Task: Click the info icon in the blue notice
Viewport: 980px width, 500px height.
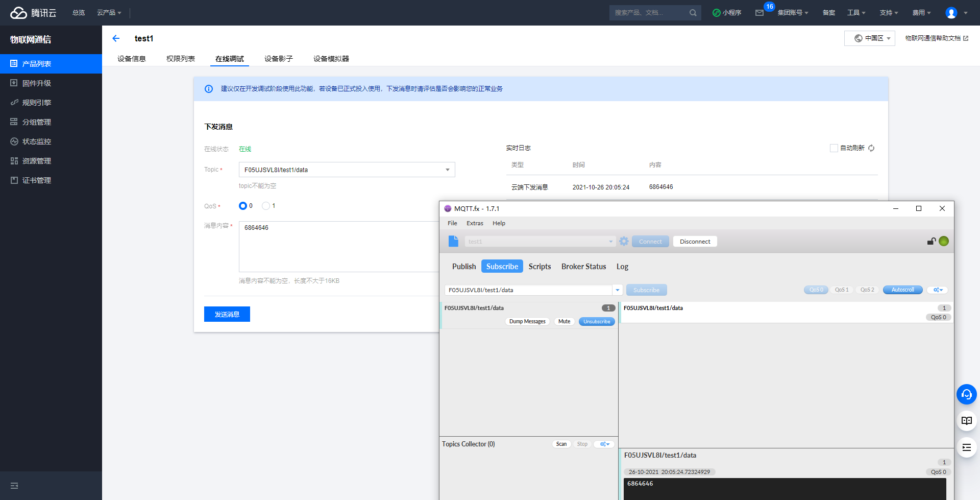Action: (209, 89)
